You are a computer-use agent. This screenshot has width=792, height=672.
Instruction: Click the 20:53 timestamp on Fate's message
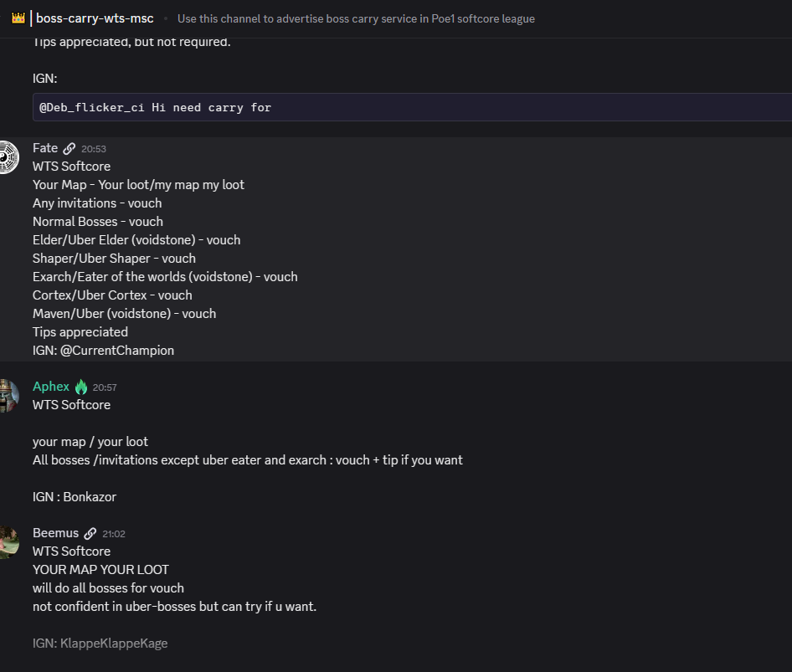coord(94,149)
